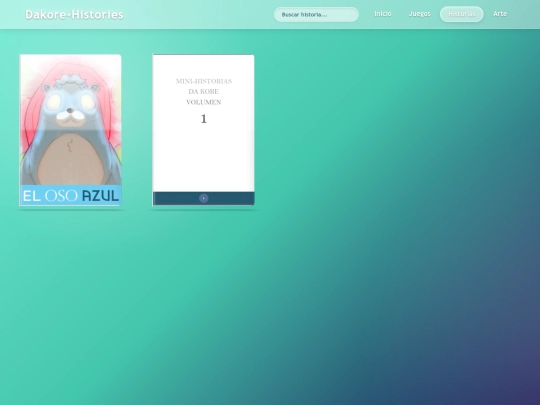Open the El Oso Azul story cover
This screenshot has height=405, width=540.
pos(71,130)
